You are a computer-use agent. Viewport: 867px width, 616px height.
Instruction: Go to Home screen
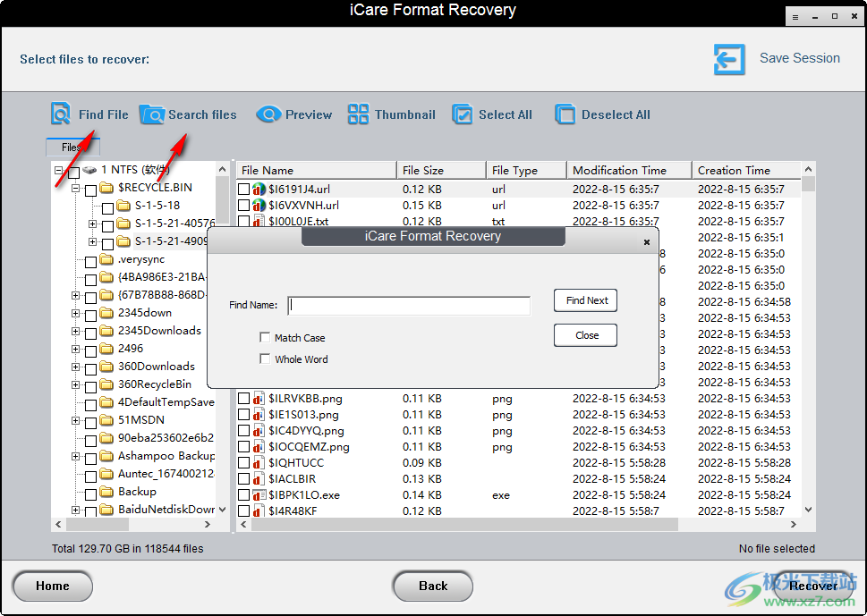[x=53, y=586]
